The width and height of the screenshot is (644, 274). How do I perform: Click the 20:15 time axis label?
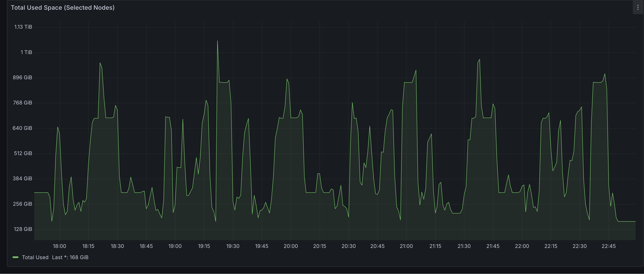point(319,246)
